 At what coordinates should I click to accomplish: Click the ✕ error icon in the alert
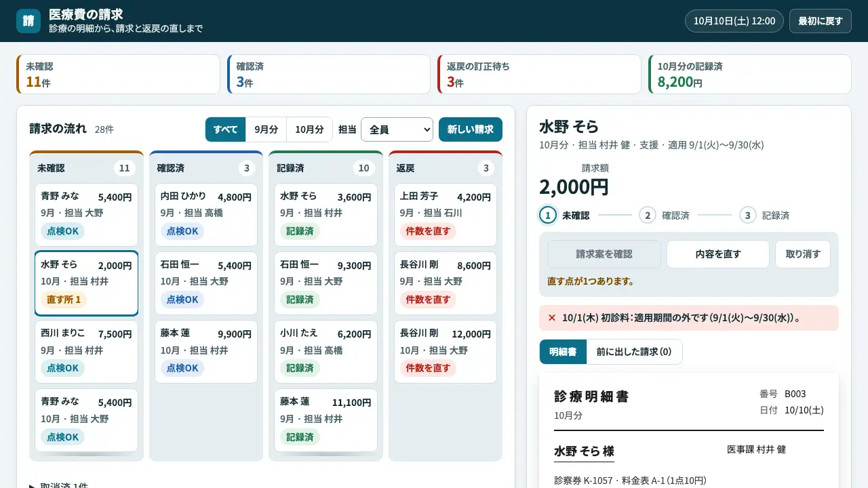[551, 318]
